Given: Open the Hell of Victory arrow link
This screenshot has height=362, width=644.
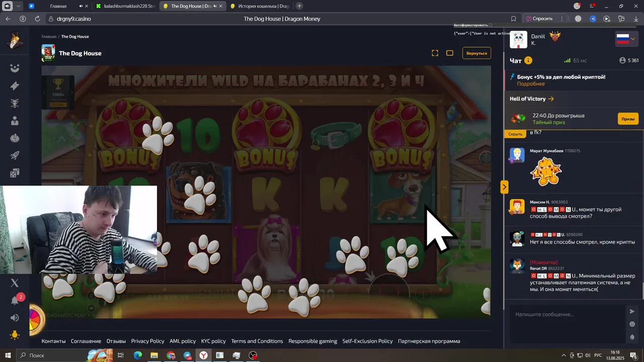Looking at the screenshot, I should click(x=532, y=99).
